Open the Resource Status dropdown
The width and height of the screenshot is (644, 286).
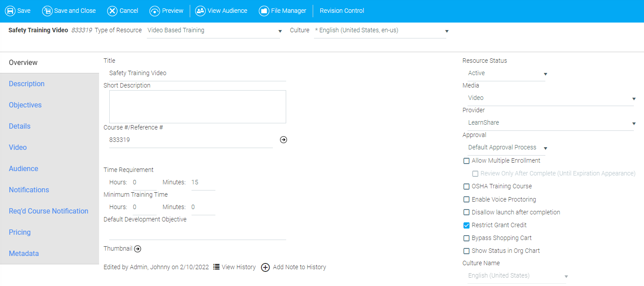click(506, 73)
